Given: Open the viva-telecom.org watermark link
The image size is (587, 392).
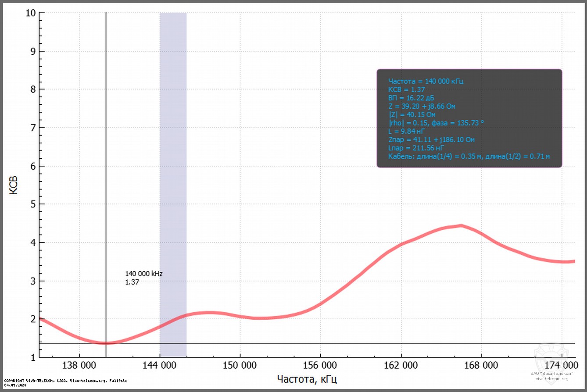Looking at the screenshot, I should (x=552, y=379).
